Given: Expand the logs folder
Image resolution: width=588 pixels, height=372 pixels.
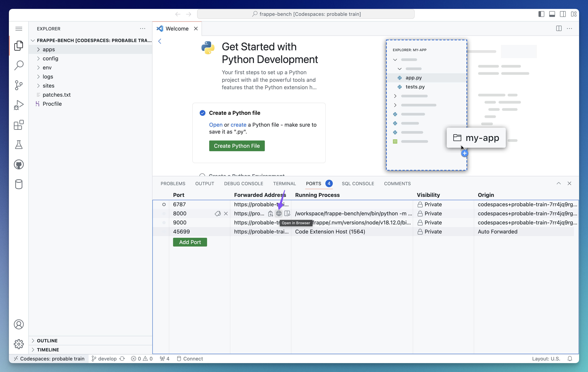Looking at the screenshot, I should 90,76.
